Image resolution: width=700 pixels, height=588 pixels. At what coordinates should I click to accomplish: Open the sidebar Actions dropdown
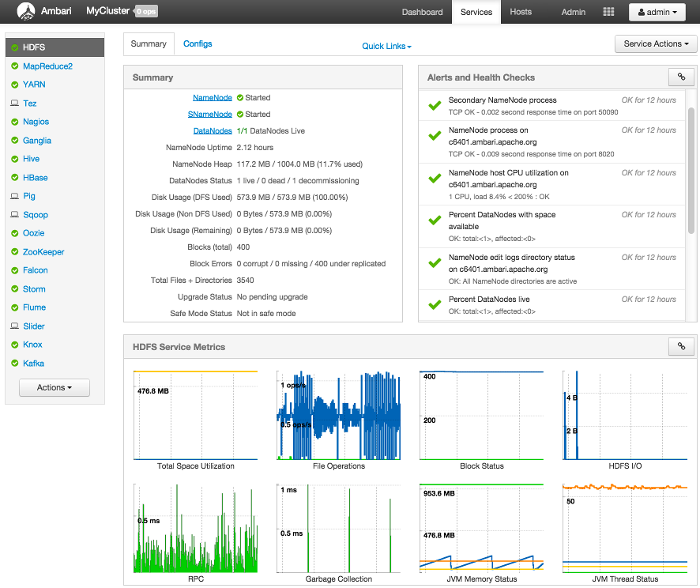point(55,387)
